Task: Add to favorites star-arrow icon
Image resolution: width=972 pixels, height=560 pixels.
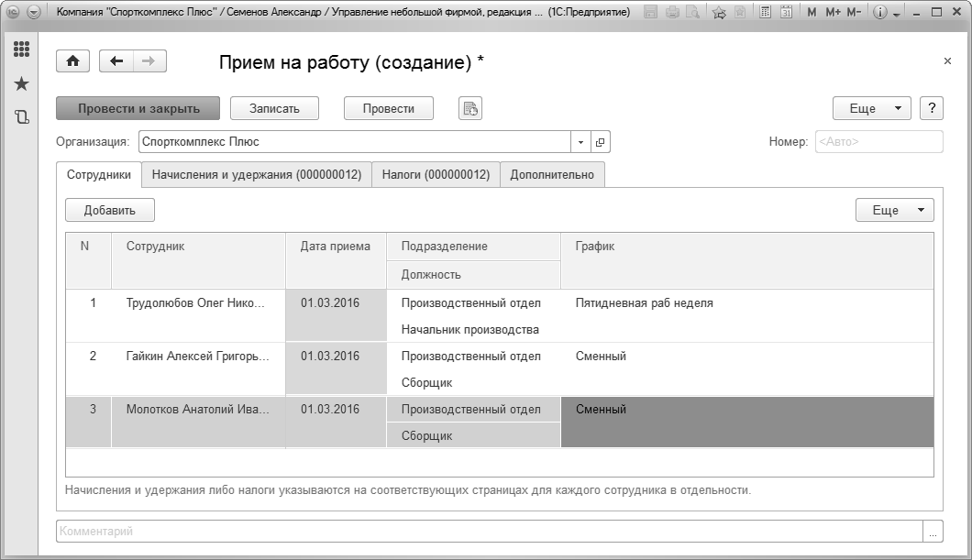Action: (x=719, y=12)
